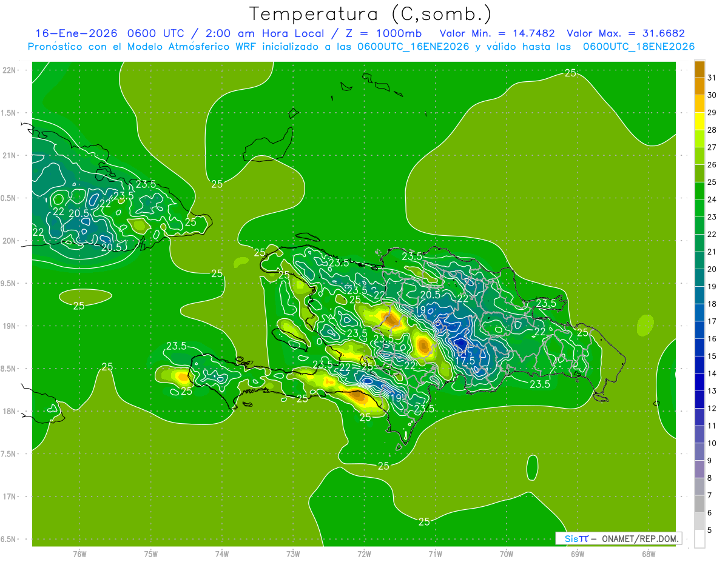This screenshot has height=562, width=728.
Task: Click the "73W" longitude axis label
Action: [293, 554]
